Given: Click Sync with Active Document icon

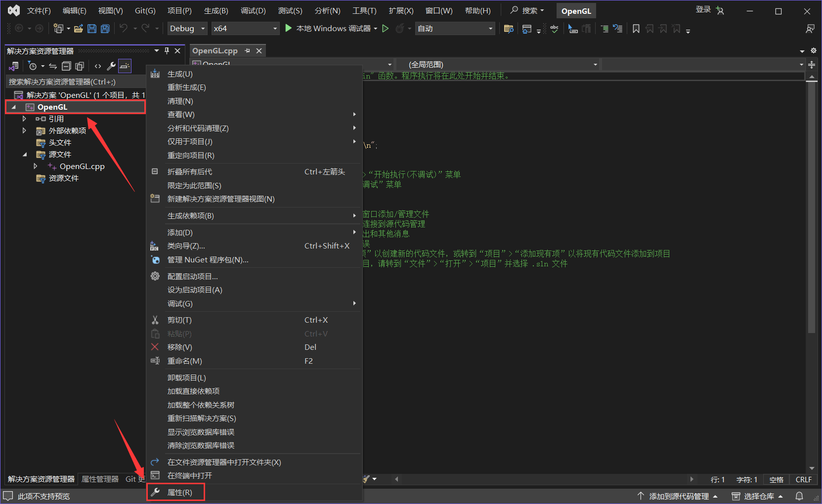Looking at the screenshot, I should 53,66.
